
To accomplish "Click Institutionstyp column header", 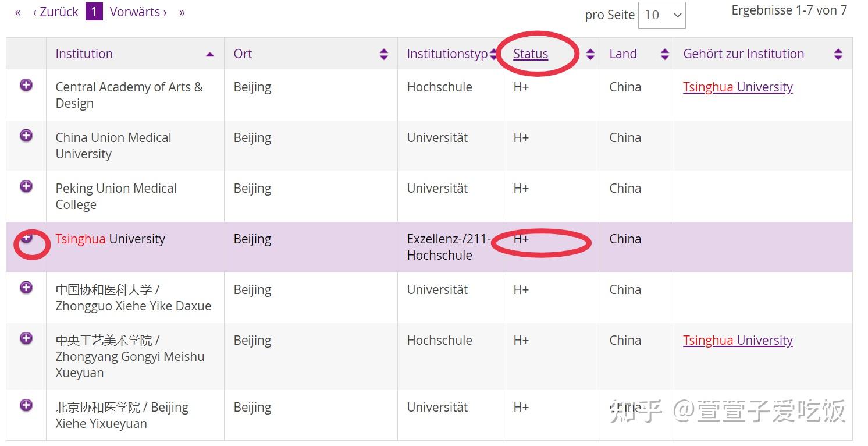I will [447, 54].
